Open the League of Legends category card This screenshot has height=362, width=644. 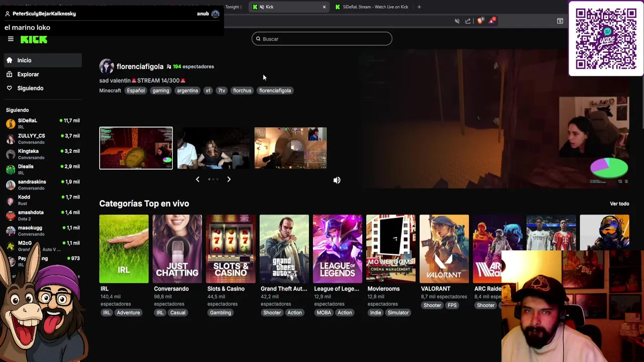click(x=337, y=249)
